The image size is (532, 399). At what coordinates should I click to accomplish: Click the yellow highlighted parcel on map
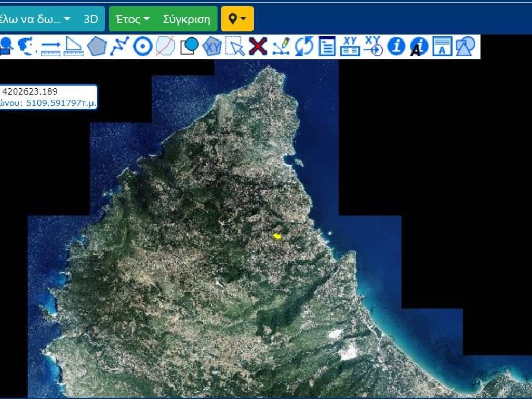278,236
